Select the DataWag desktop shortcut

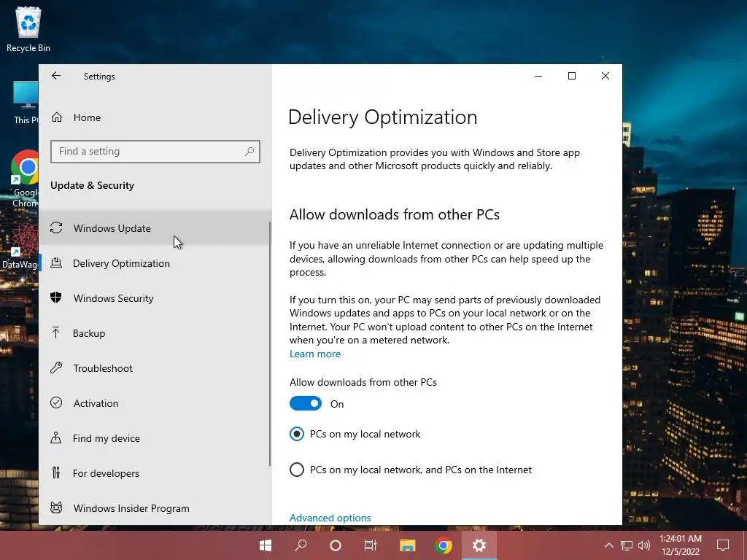(20, 246)
